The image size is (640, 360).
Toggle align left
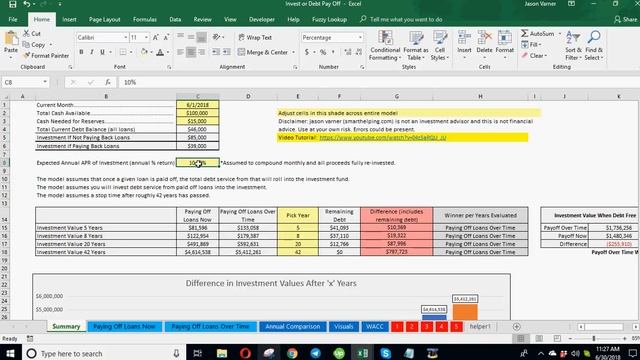[x=180, y=52]
